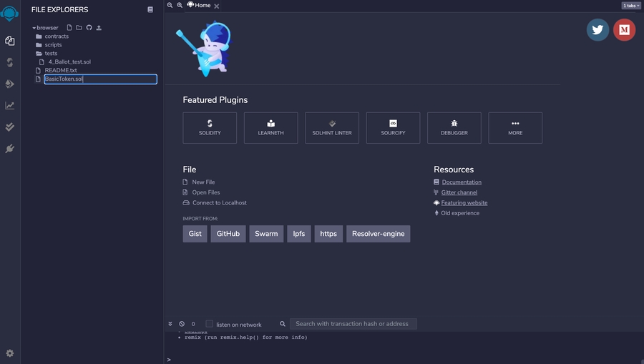This screenshot has width=644, height=364.
Task: Collapse the browser tree root
Action: [x=34, y=28]
